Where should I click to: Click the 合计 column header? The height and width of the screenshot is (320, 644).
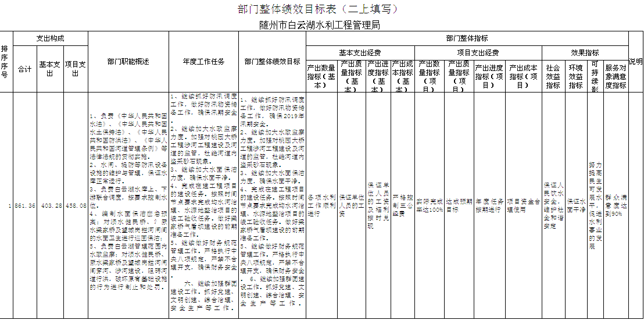click(x=25, y=69)
